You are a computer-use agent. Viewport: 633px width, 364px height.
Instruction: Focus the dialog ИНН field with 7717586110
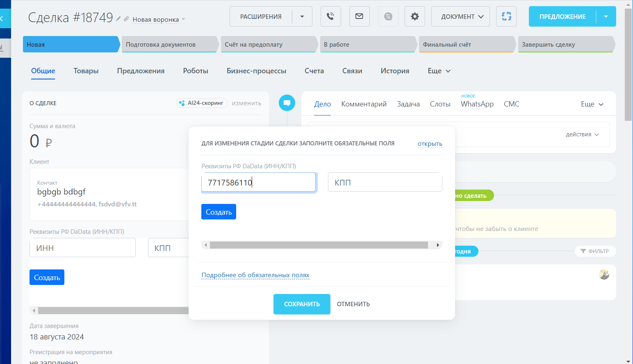coord(258,182)
